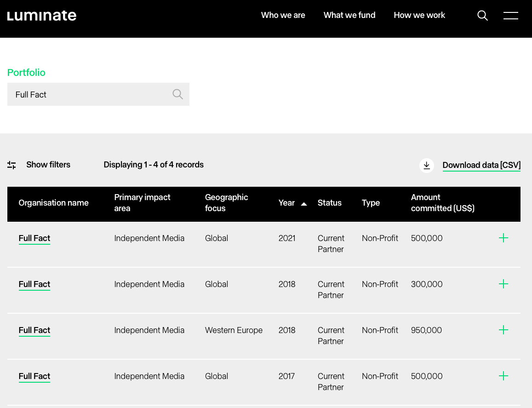Click the round download arrow icon
This screenshot has width=532, height=408.
click(x=427, y=165)
